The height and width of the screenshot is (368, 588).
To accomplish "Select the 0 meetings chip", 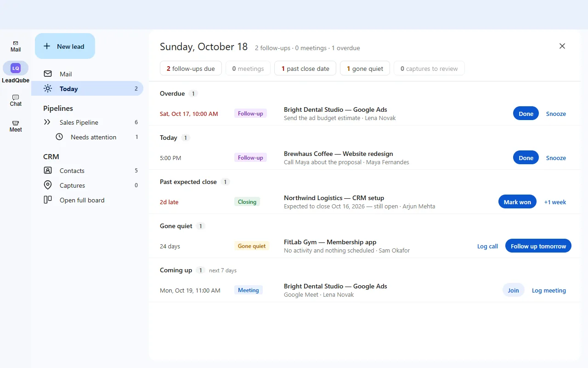I will point(248,69).
